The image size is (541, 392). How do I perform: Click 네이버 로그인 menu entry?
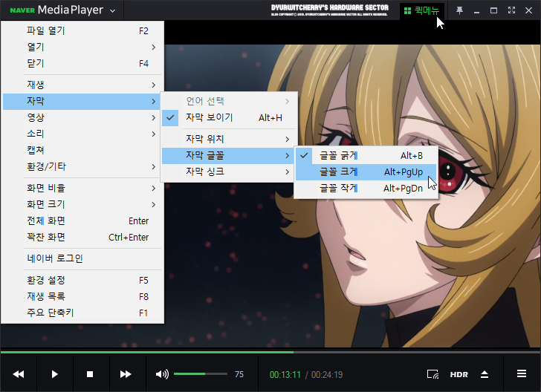[x=82, y=258]
